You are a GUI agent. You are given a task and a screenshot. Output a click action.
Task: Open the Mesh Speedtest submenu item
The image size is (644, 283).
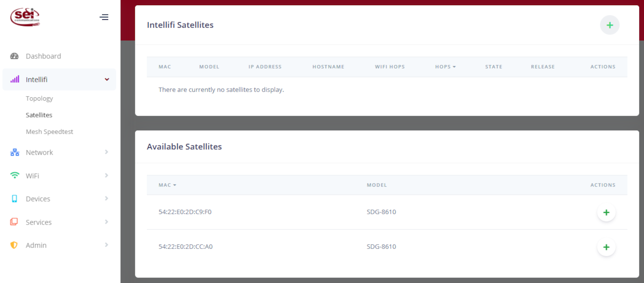point(49,132)
